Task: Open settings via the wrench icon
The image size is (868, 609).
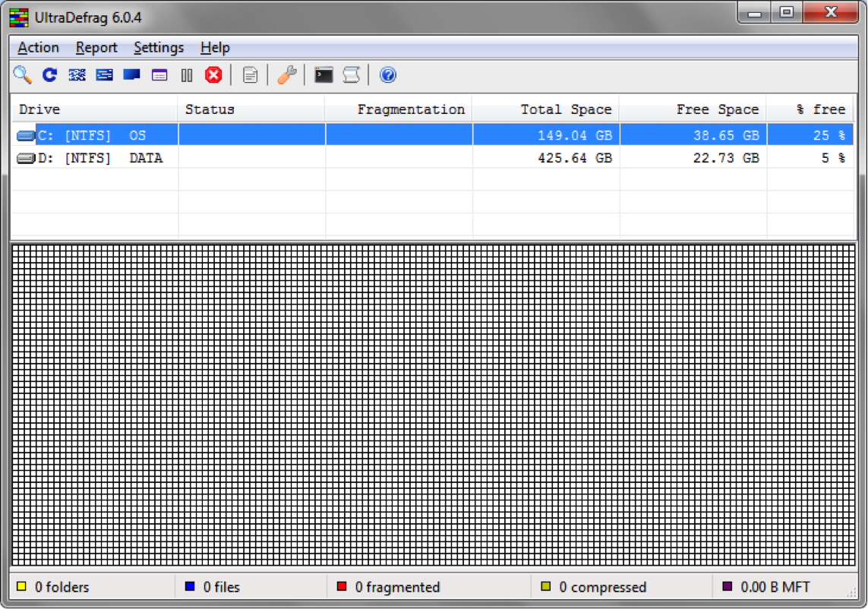Action: (287, 74)
